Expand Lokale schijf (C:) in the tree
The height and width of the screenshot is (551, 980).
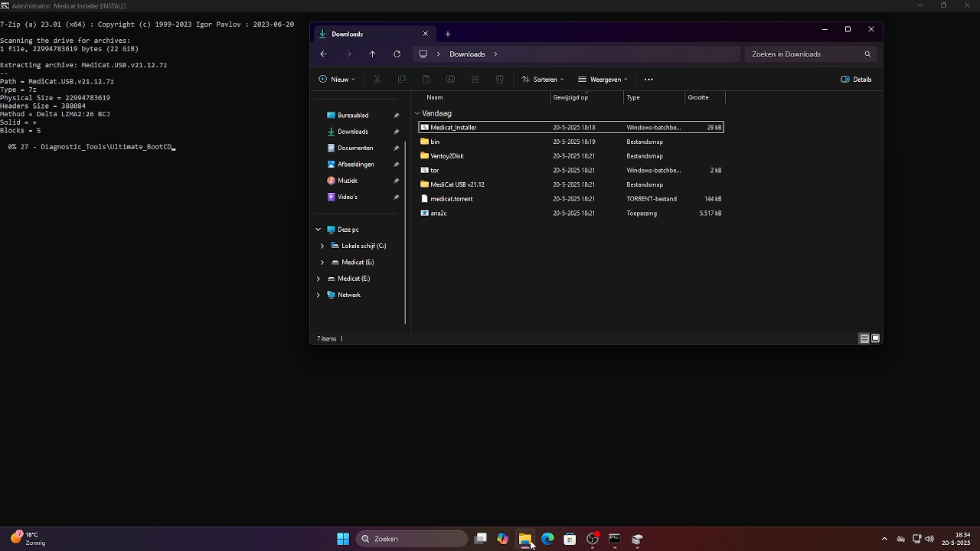322,246
